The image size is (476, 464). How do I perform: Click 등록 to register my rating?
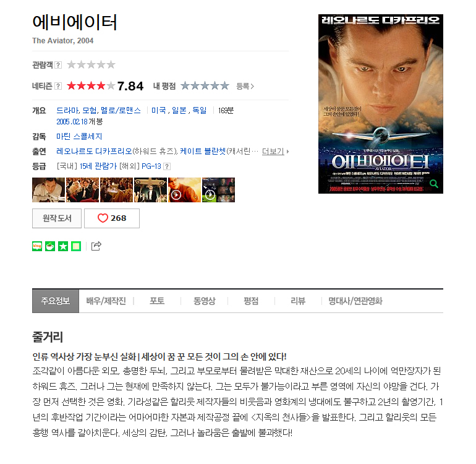(x=245, y=86)
